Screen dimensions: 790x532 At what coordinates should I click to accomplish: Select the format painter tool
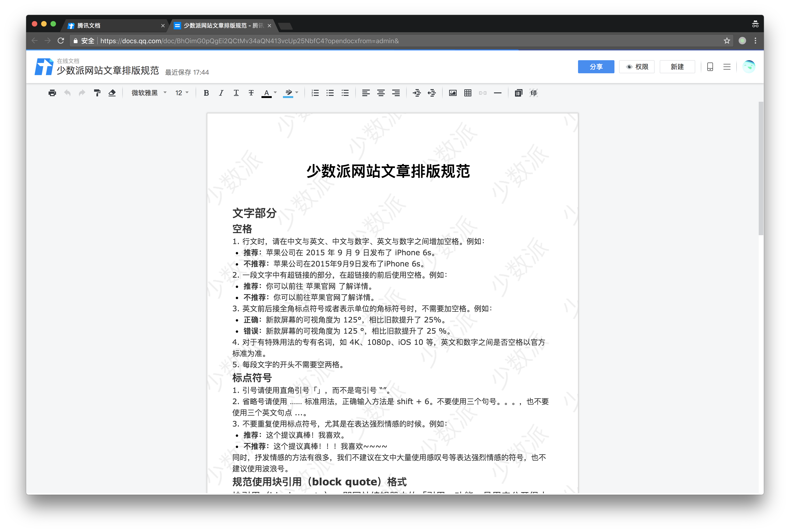click(x=97, y=93)
